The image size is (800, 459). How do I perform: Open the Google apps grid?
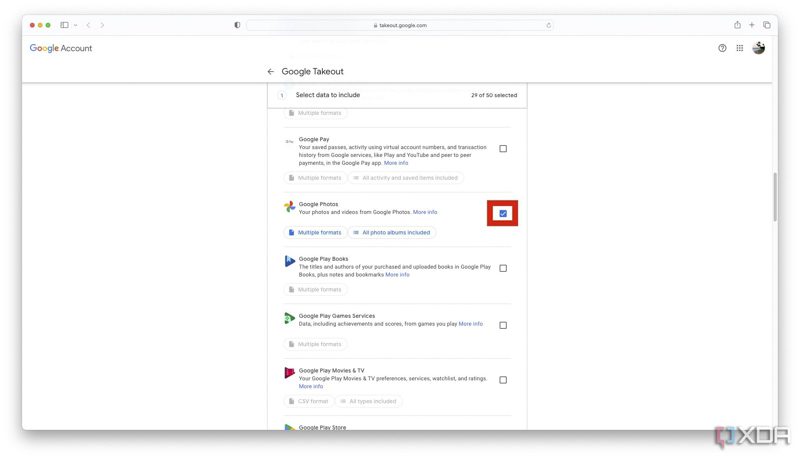point(739,48)
